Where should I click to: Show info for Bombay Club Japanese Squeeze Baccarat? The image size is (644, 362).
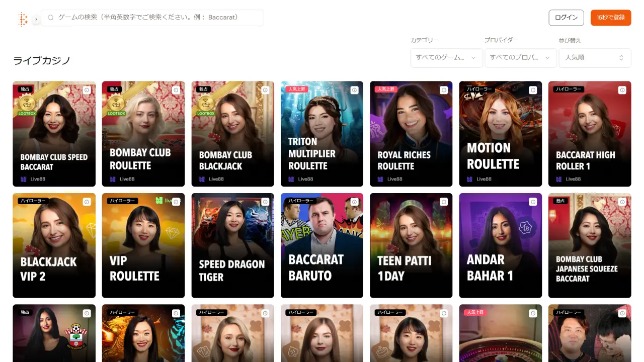click(622, 202)
